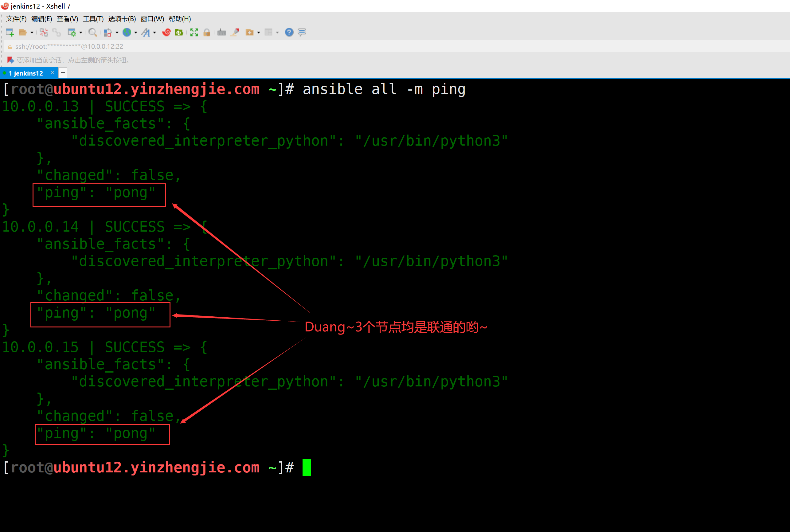Click the lock screen padlock icon
Image resolution: width=790 pixels, height=532 pixels.
pos(207,32)
